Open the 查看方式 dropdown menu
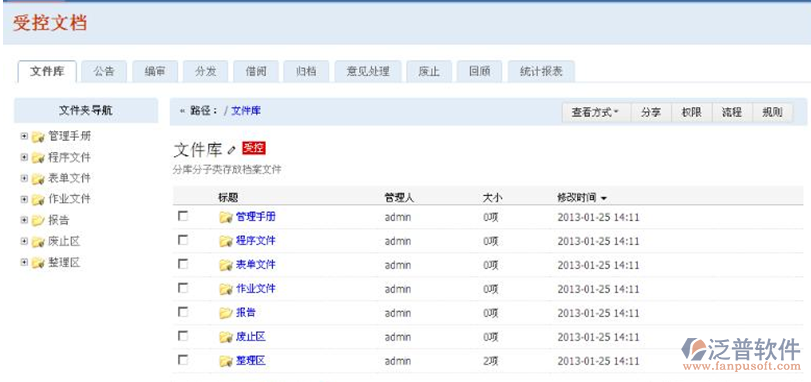 coord(596,112)
